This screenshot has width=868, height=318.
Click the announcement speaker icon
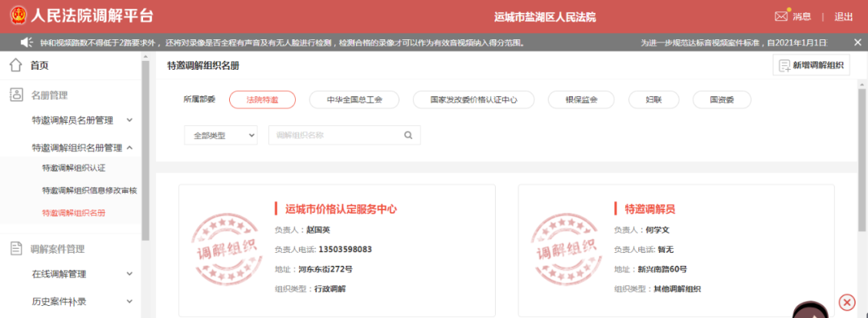coord(27,42)
